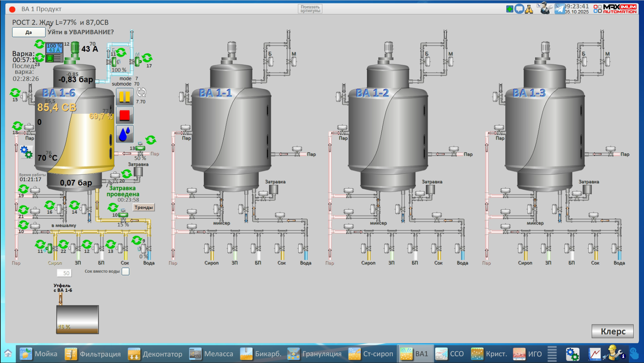The image size is (644, 363).
Task: Click the input field showing 50
Action: point(64,273)
